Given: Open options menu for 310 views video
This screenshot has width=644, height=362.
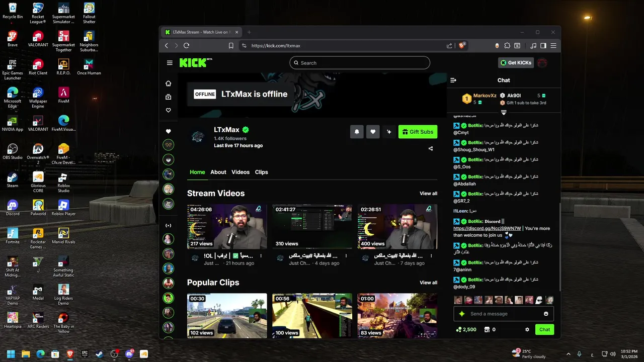Looking at the screenshot, I should coord(346,256).
